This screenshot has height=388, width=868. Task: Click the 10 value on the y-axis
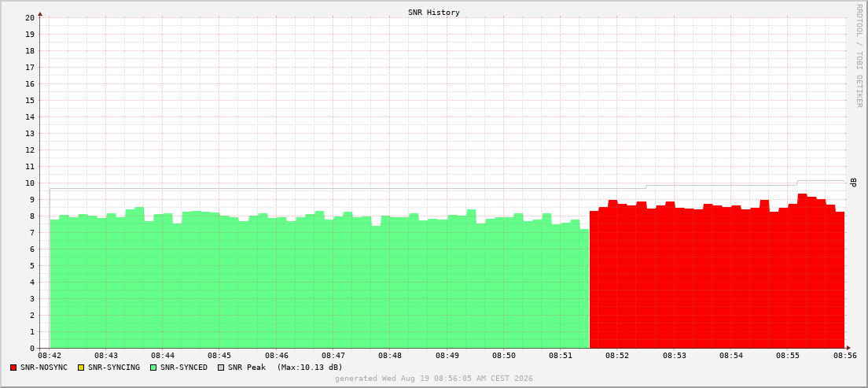coord(30,183)
